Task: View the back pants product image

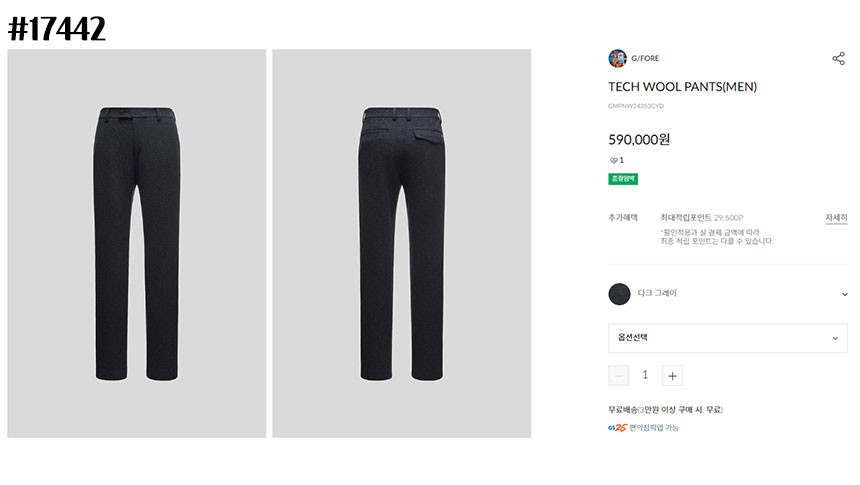Action: tap(401, 243)
